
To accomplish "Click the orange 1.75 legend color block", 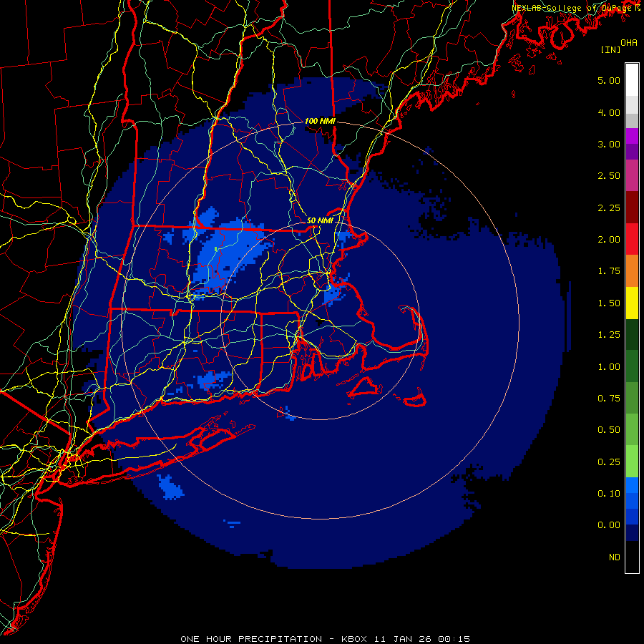I will [x=632, y=271].
